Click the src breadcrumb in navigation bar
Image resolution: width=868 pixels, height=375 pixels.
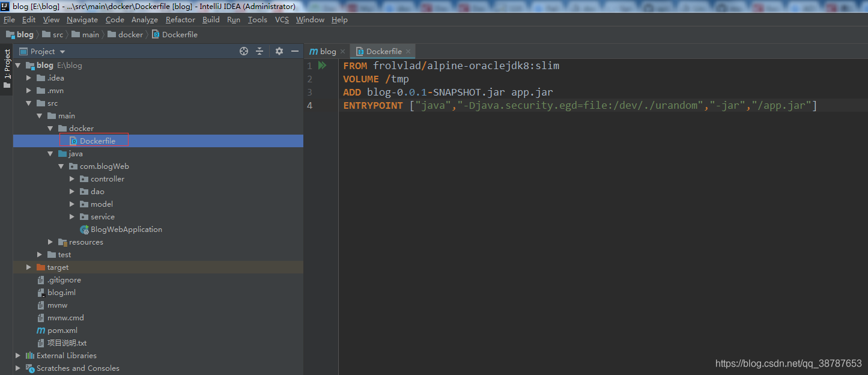52,35
